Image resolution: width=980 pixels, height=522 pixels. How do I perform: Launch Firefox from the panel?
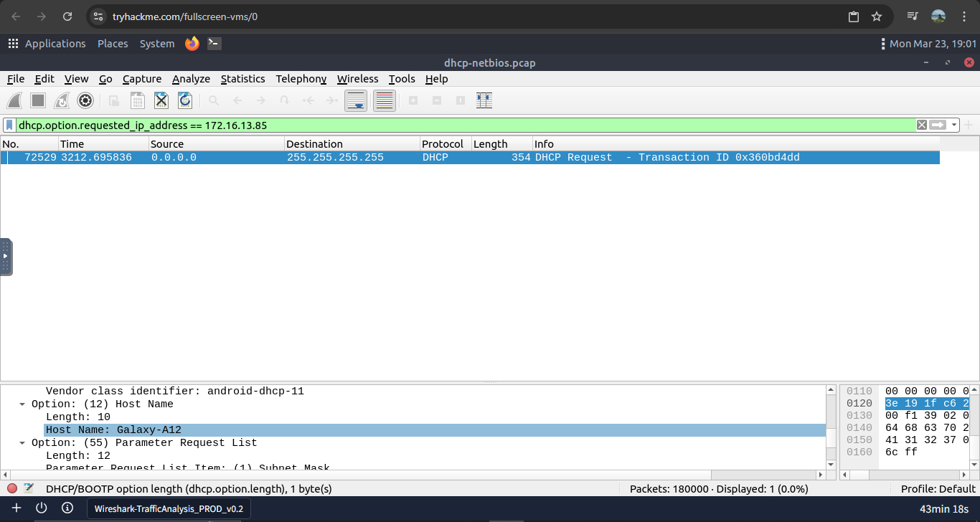(x=192, y=44)
